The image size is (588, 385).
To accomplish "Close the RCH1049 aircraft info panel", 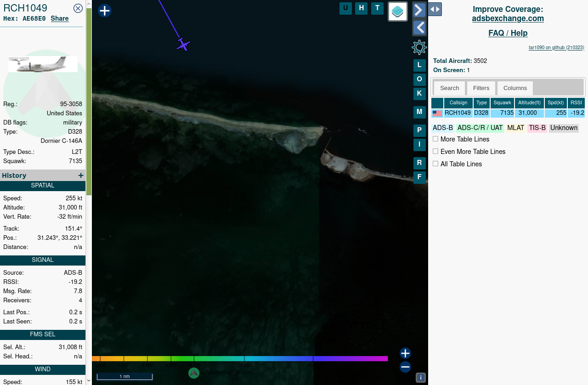I will [78, 8].
